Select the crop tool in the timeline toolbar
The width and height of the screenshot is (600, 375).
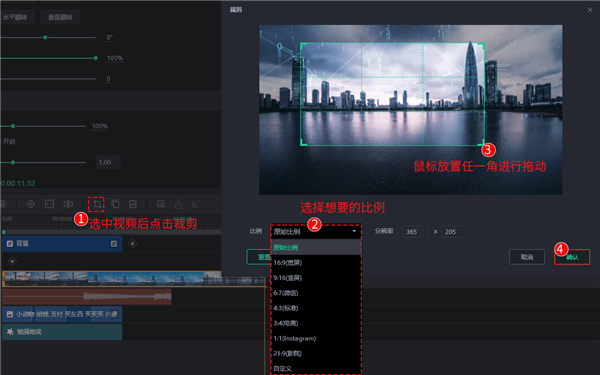tap(96, 204)
